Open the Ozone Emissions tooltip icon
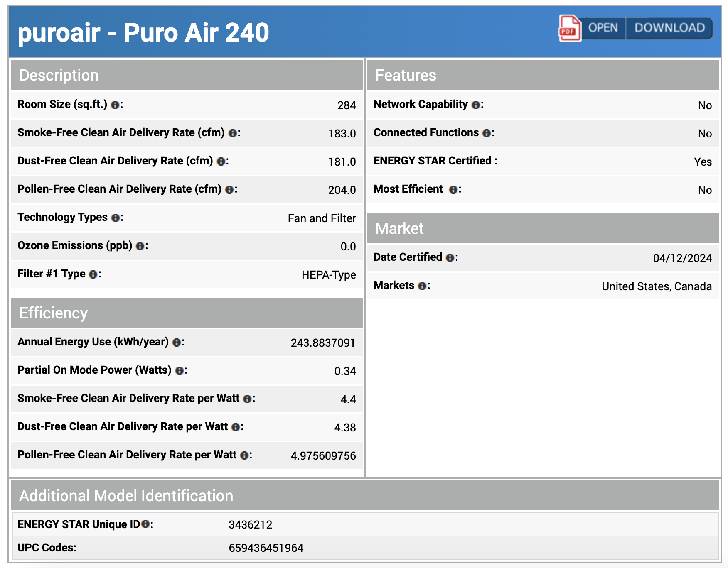Image resolution: width=728 pixels, height=568 pixels. (x=140, y=246)
